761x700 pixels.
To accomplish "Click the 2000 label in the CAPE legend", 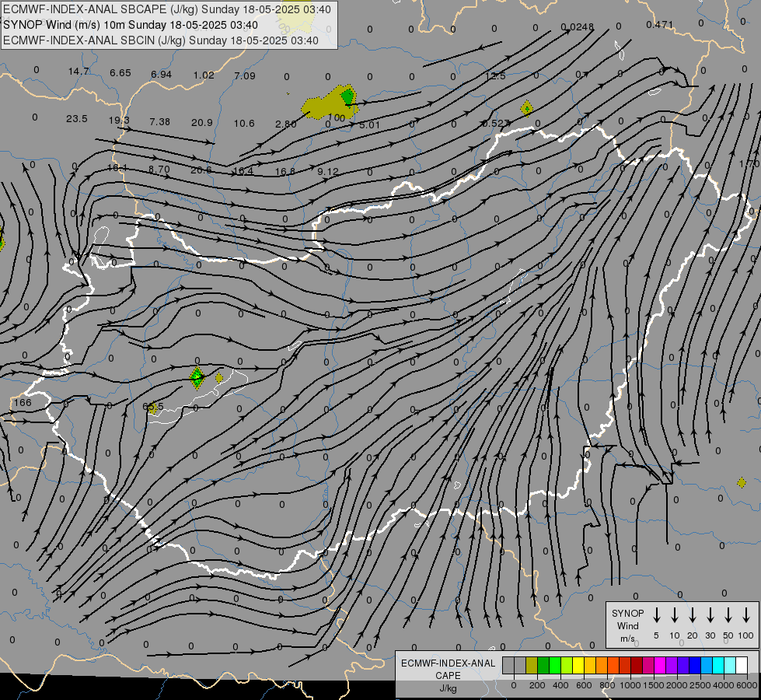I will click(x=677, y=685).
